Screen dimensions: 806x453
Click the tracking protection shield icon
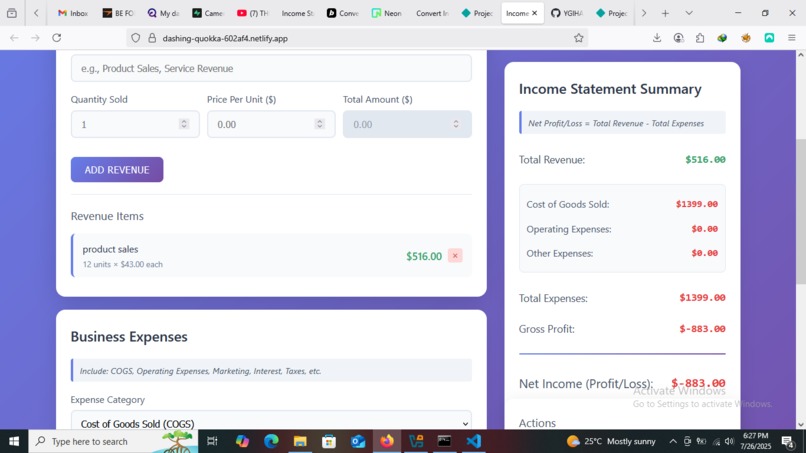pyautogui.click(x=136, y=38)
